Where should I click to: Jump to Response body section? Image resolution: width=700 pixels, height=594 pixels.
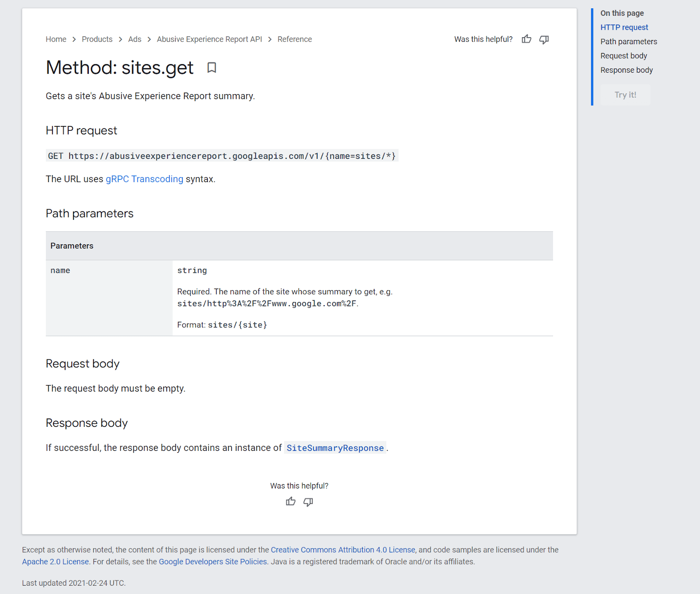(626, 70)
